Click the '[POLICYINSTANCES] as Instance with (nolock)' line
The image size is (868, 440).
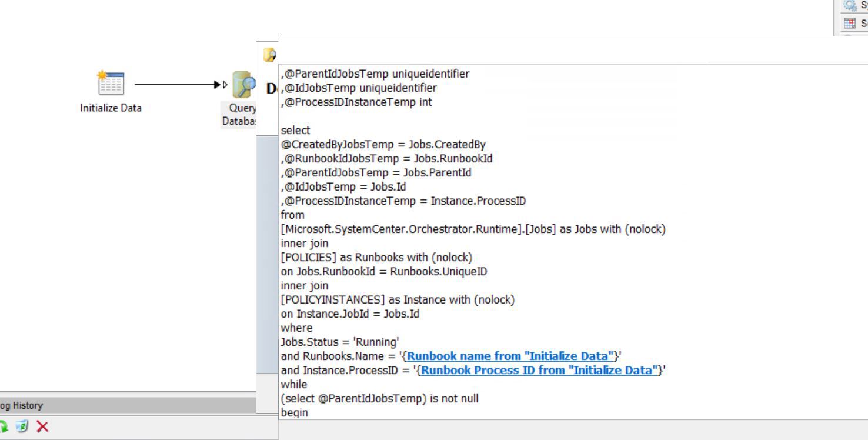[398, 300]
